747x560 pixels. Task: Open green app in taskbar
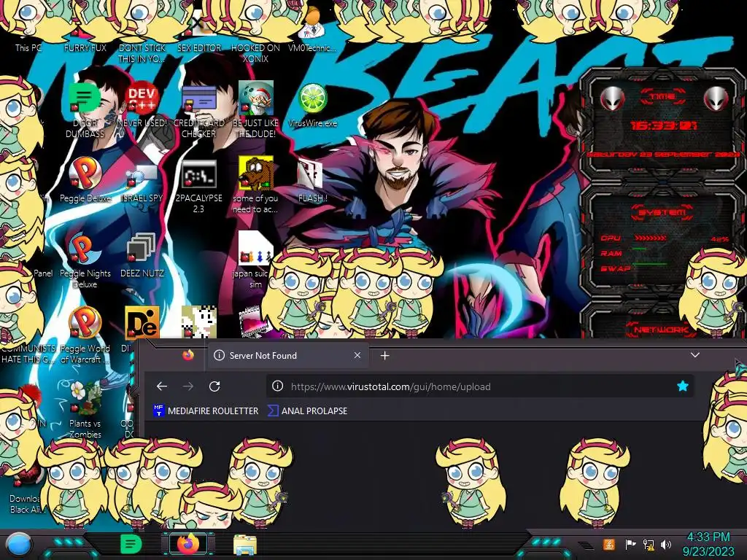[x=131, y=544]
